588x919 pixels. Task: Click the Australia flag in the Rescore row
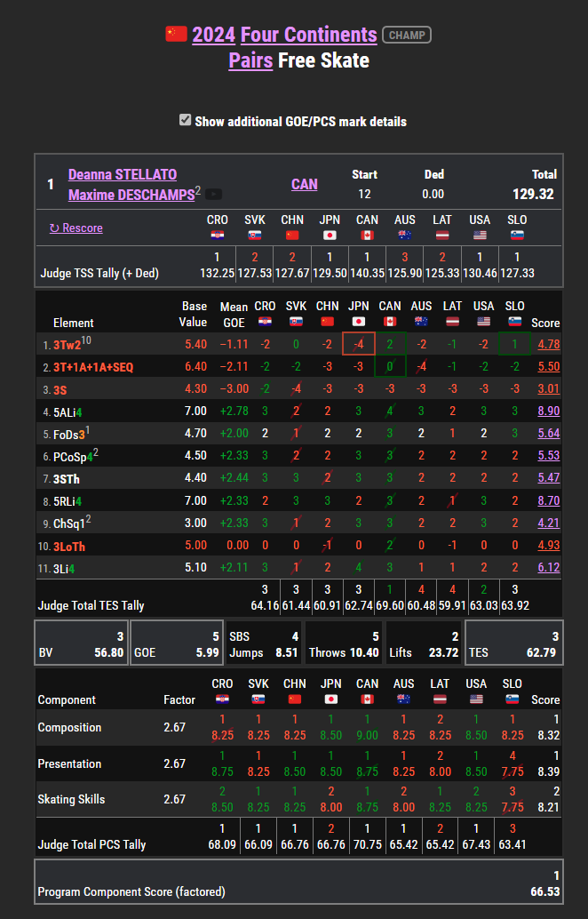[404, 236]
